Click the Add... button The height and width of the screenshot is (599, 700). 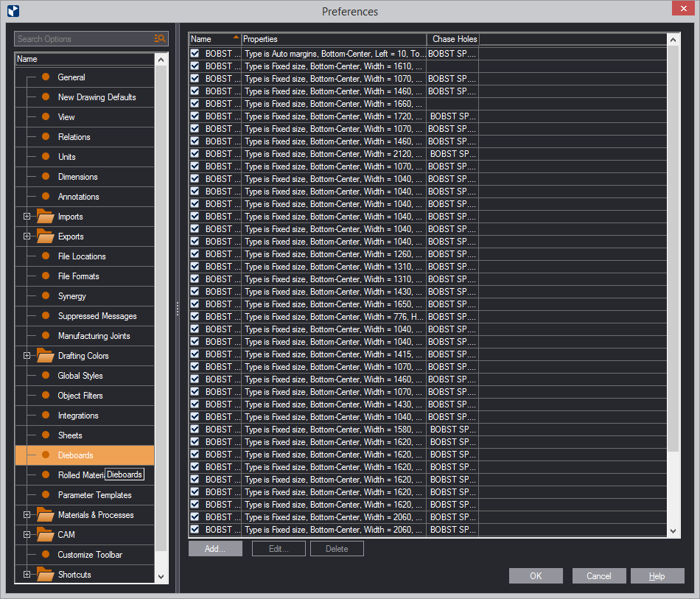215,549
